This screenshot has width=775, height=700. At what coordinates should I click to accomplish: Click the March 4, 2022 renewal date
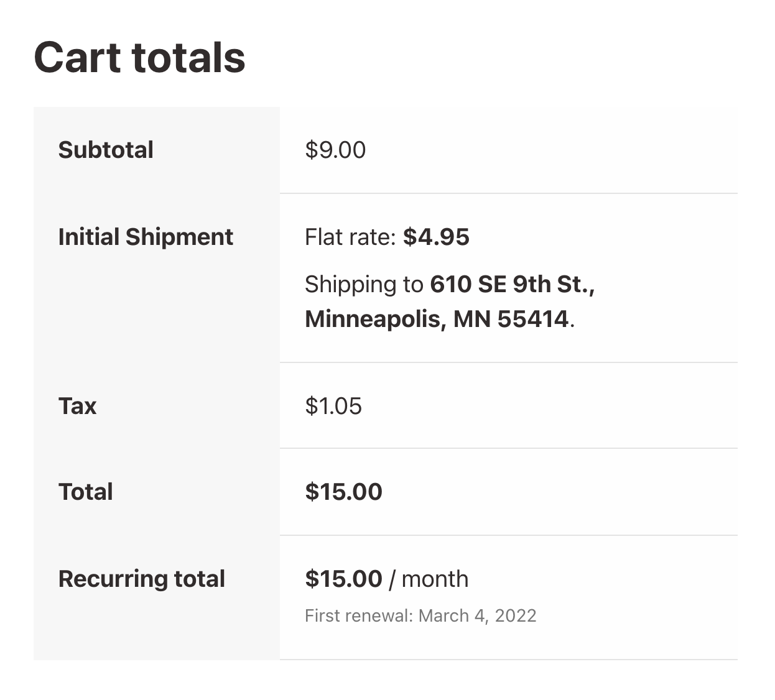(478, 615)
